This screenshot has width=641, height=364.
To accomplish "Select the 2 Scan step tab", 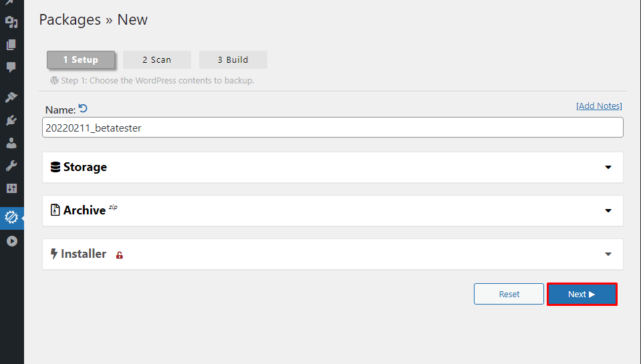I will coord(157,59).
